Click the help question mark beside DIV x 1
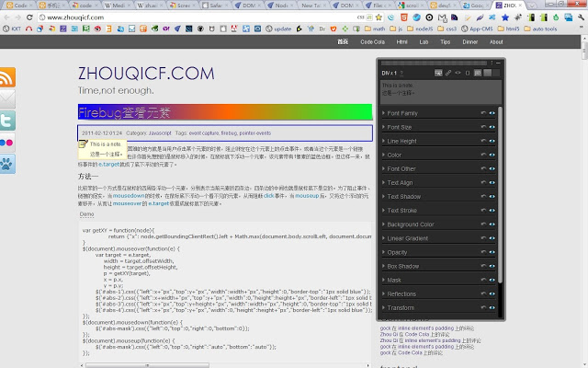The height and width of the screenshot is (368, 588). [401, 74]
